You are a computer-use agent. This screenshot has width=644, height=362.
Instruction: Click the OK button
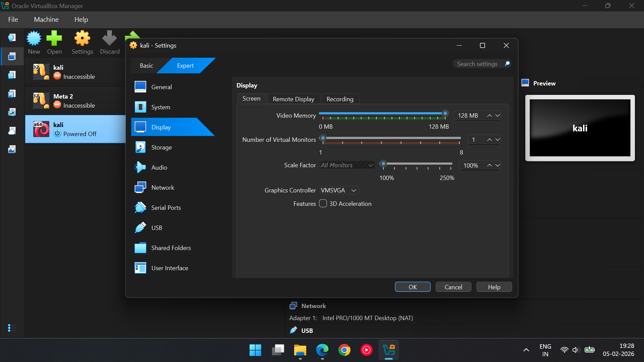(x=413, y=287)
